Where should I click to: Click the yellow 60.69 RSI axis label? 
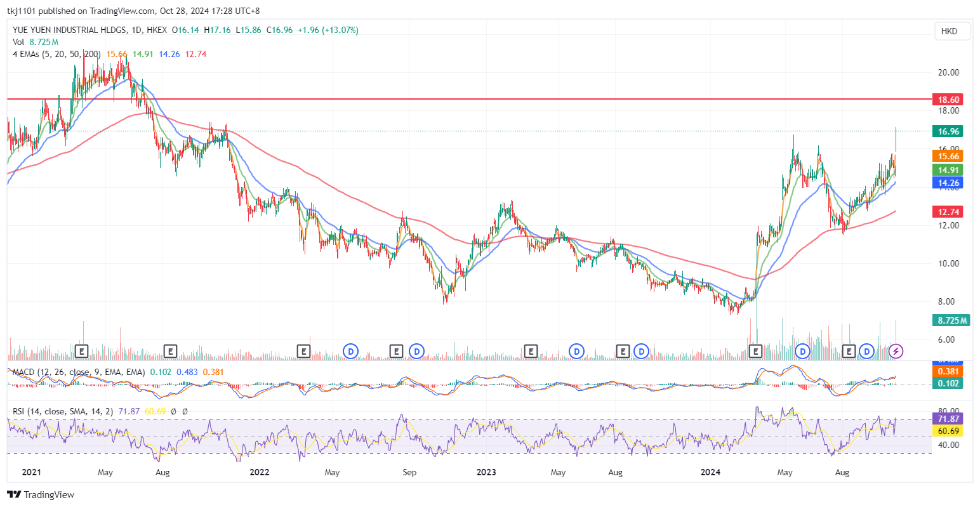pyautogui.click(x=948, y=431)
